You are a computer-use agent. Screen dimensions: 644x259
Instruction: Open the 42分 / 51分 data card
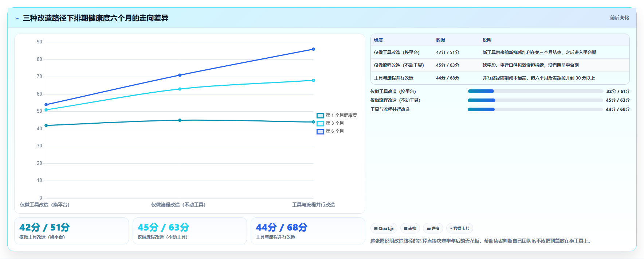pyautogui.click(x=71, y=231)
